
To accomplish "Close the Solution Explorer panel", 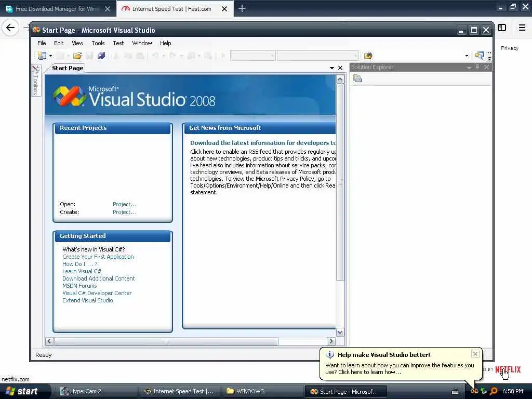I will click(x=486, y=67).
